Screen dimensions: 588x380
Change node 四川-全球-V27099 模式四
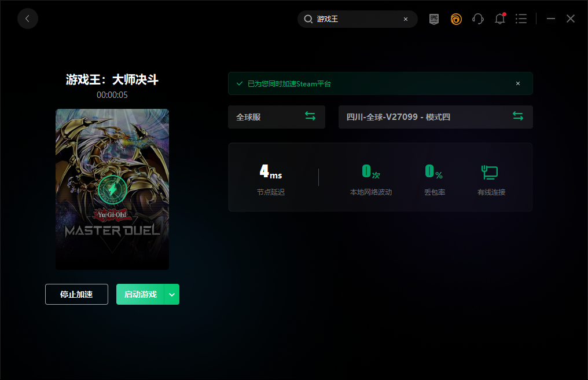click(435, 117)
